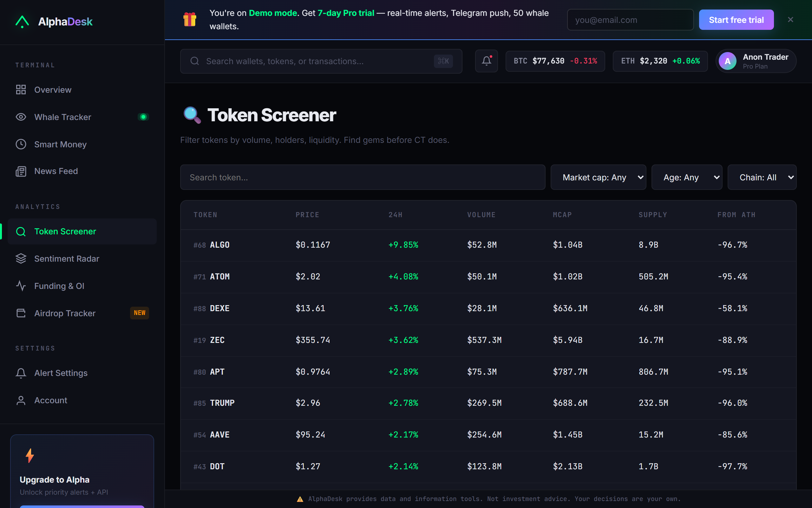
Task: Focus the global wallets/tokens search box
Action: coord(321,61)
